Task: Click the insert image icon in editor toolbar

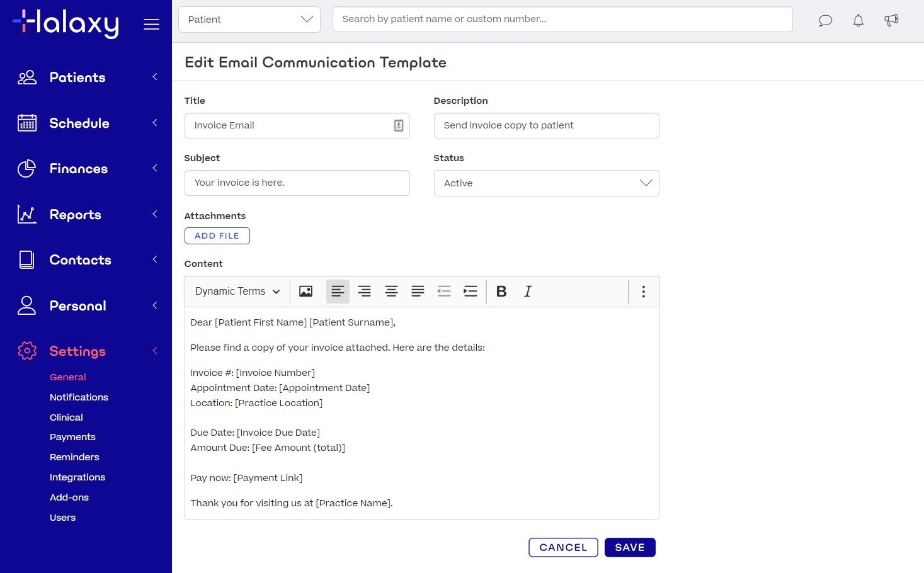Action: click(305, 292)
